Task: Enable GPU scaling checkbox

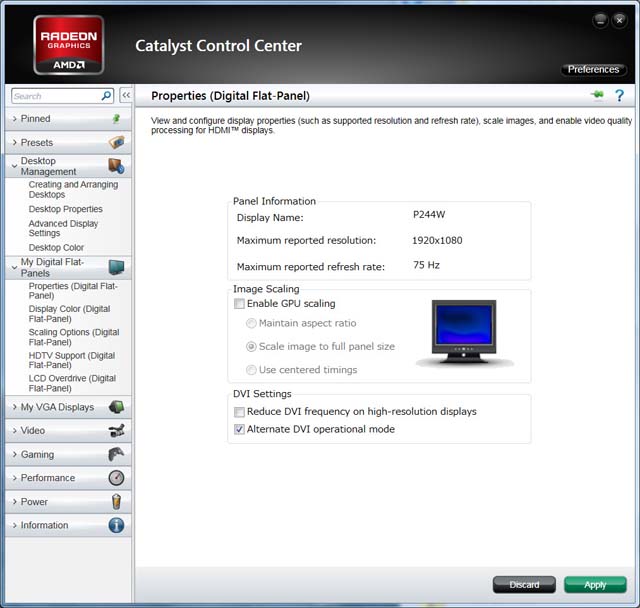Action: (239, 304)
